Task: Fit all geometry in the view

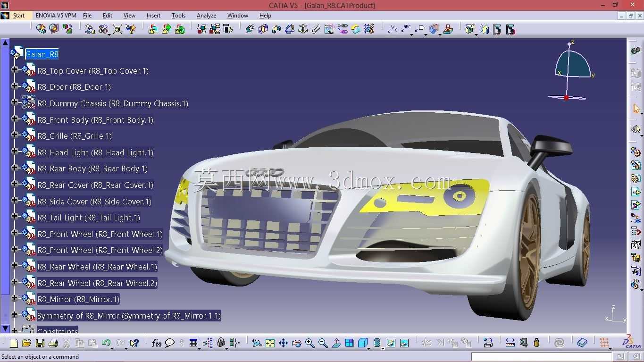Action: point(270,343)
